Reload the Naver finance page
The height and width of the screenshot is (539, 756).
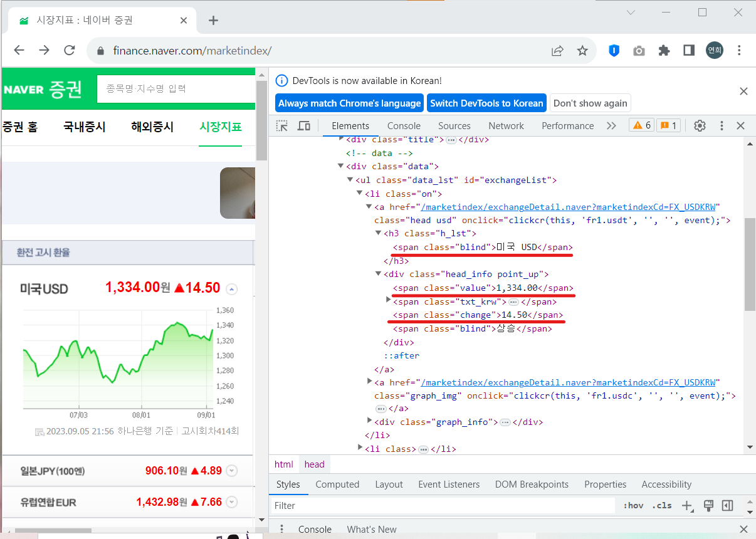click(70, 50)
